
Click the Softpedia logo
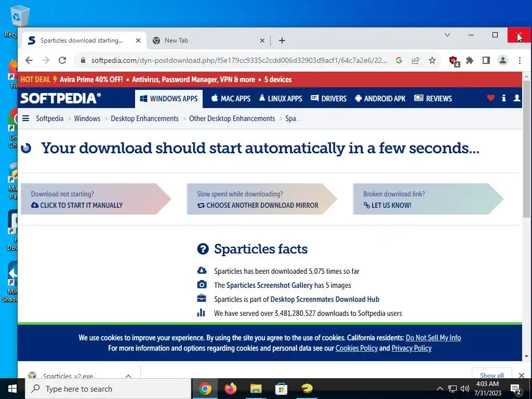pyautogui.click(x=60, y=98)
